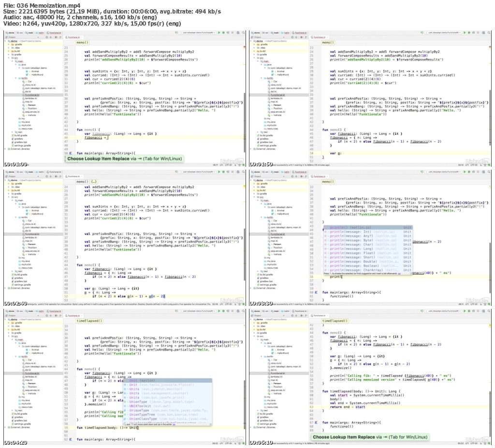This screenshot has height=448, width=495.
Task: Choose UnionType suggestion in 00:04:20 frame popup
Action: pyautogui.click(x=167, y=402)
